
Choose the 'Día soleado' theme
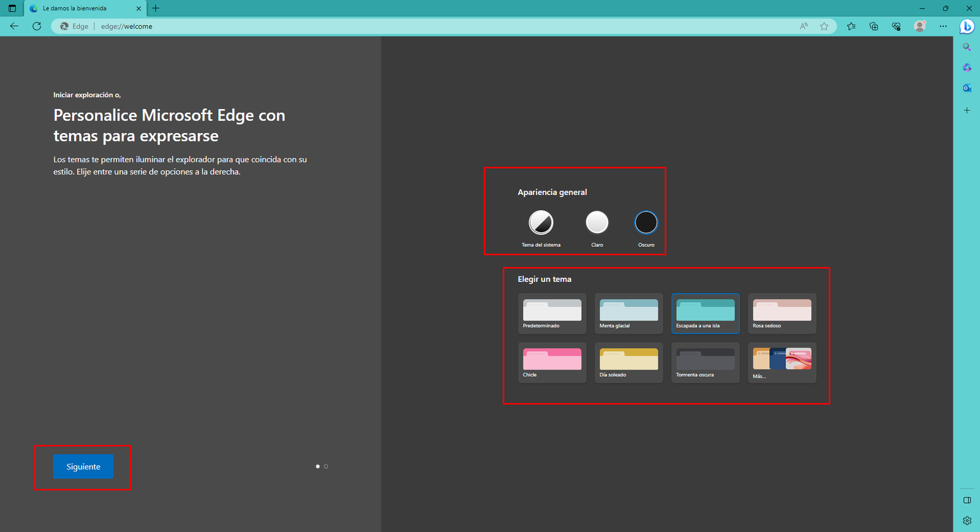[x=628, y=363]
